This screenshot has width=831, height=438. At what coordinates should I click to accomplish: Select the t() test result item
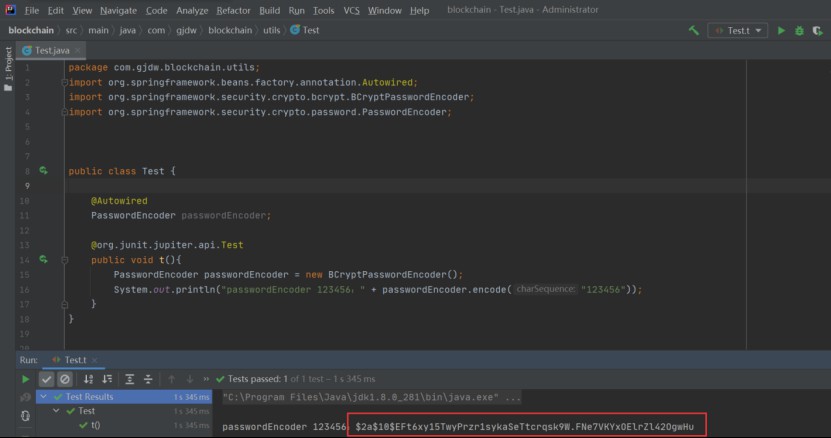coord(95,426)
